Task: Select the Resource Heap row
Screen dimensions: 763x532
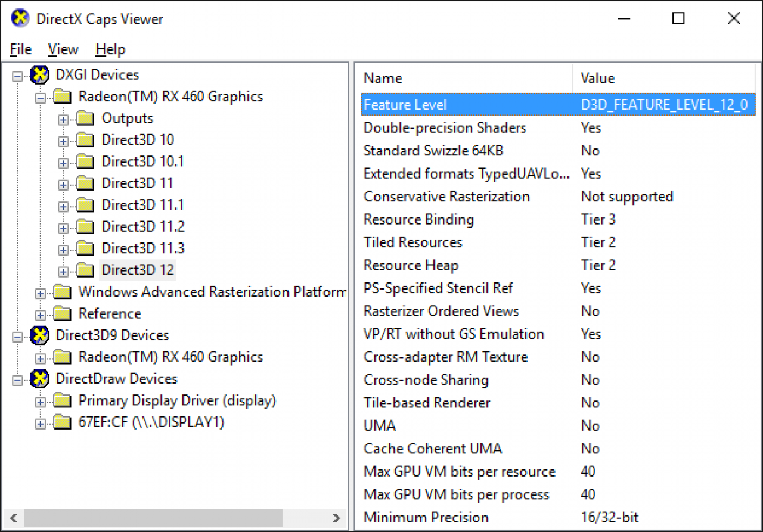Action: (559, 265)
